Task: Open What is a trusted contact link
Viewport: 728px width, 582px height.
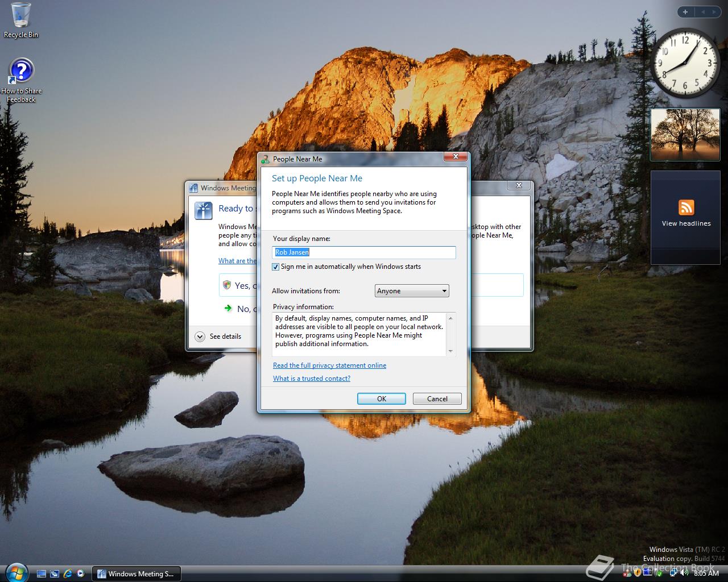Action: [312, 379]
